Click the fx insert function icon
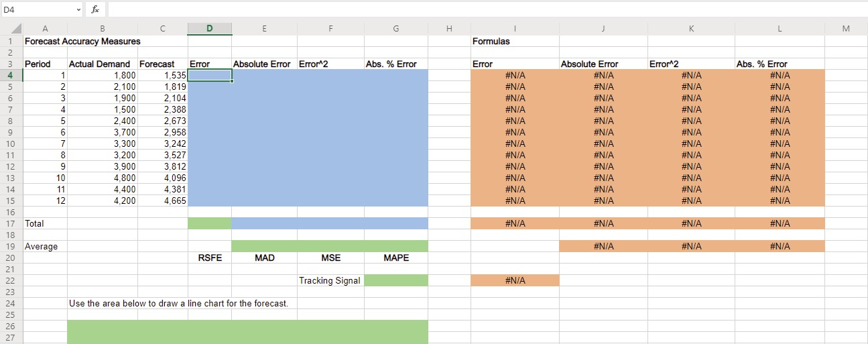The image size is (868, 344). click(x=96, y=10)
